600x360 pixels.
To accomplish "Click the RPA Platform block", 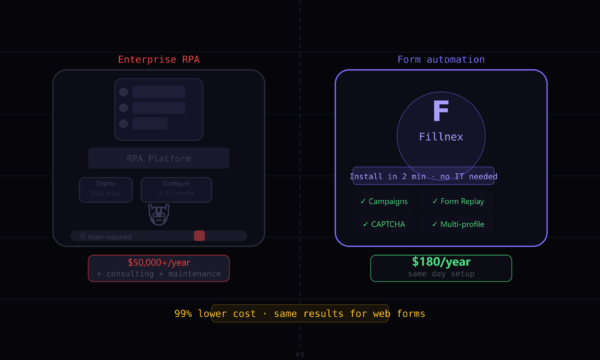I will coord(159,158).
